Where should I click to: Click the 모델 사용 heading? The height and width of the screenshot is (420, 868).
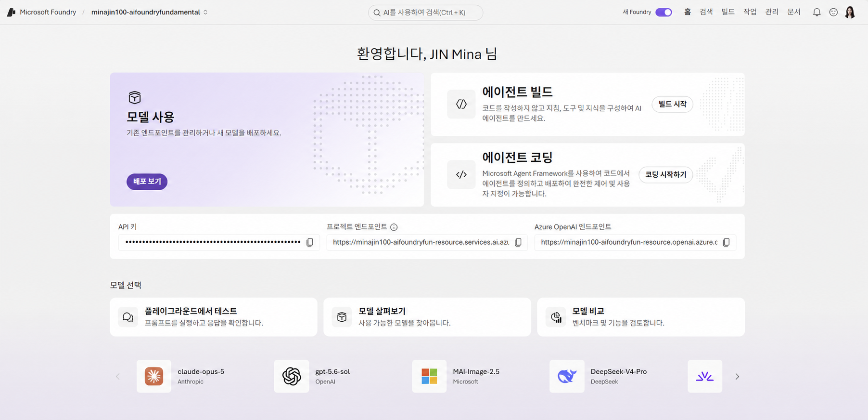click(151, 117)
